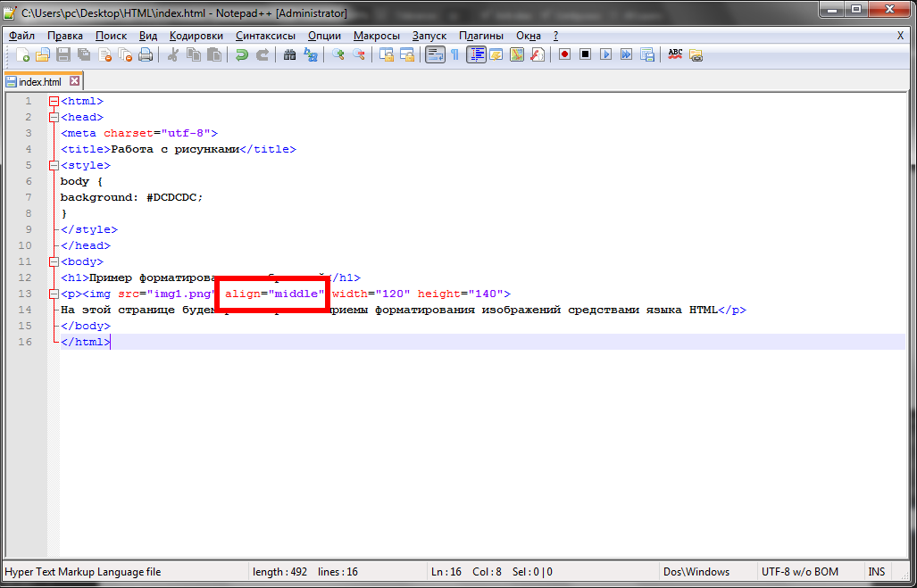The width and height of the screenshot is (917, 588).
Task: Click the vertical scrollbar down arrow
Action: [904, 551]
